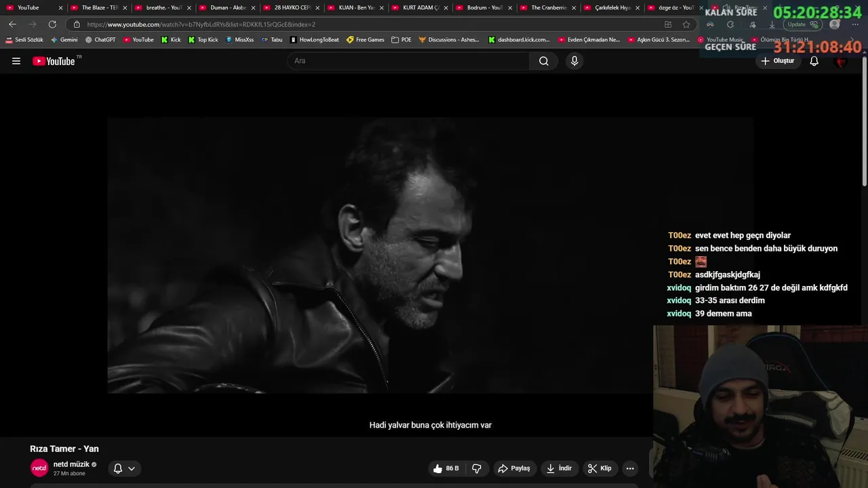Open Tabu bookmark

click(272, 40)
